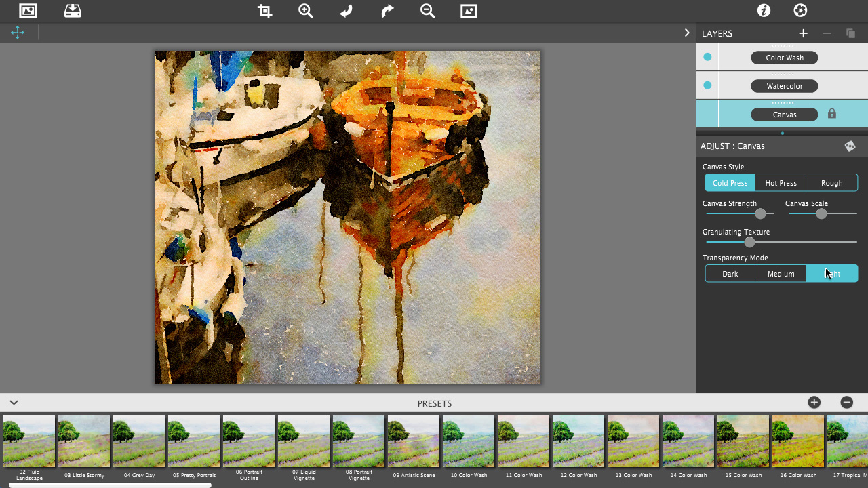Randomize Canvas adjustments with dice icon
This screenshot has height=488, width=868.
point(850,146)
